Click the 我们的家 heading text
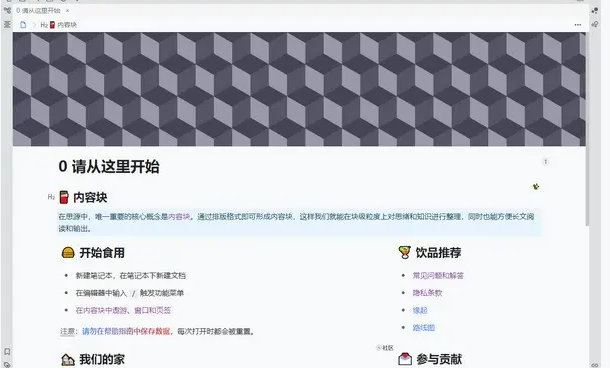Screen dimensions: 610x368 coord(102,359)
